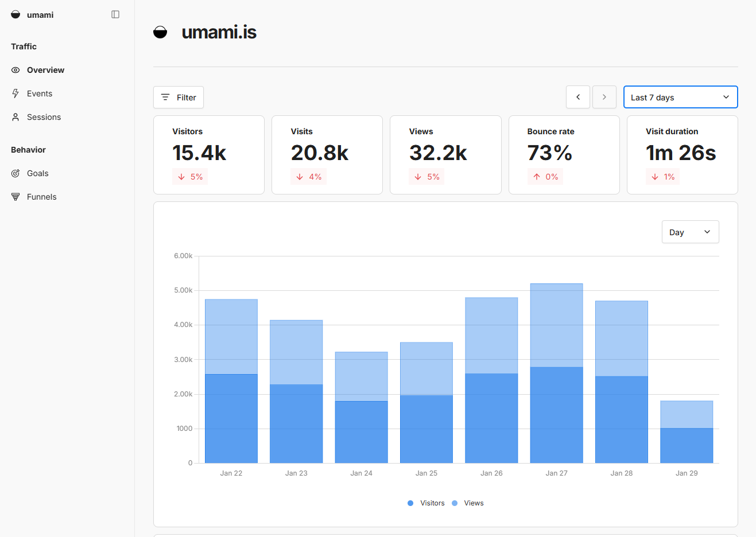Click the lightning bolt Events icon
This screenshot has height=537, width=756.
[15, 94]
